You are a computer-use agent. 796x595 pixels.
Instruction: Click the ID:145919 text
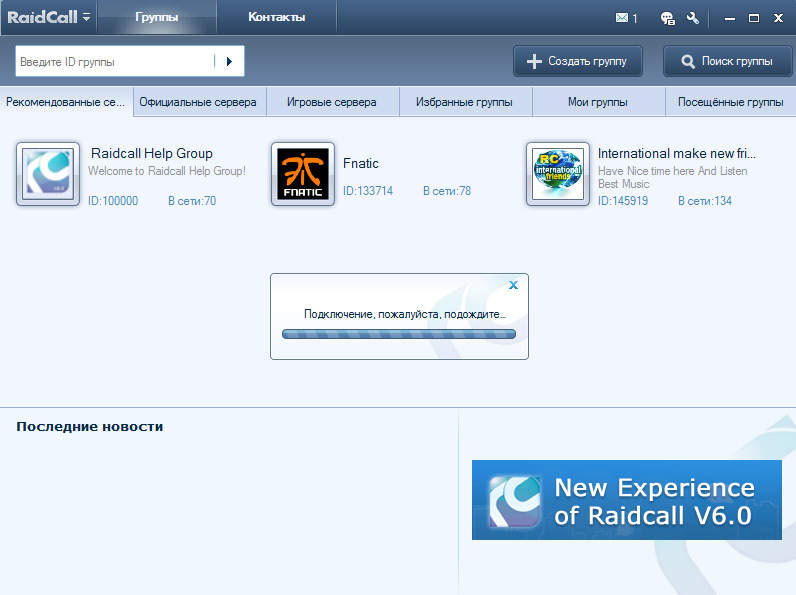coord(623,201)
